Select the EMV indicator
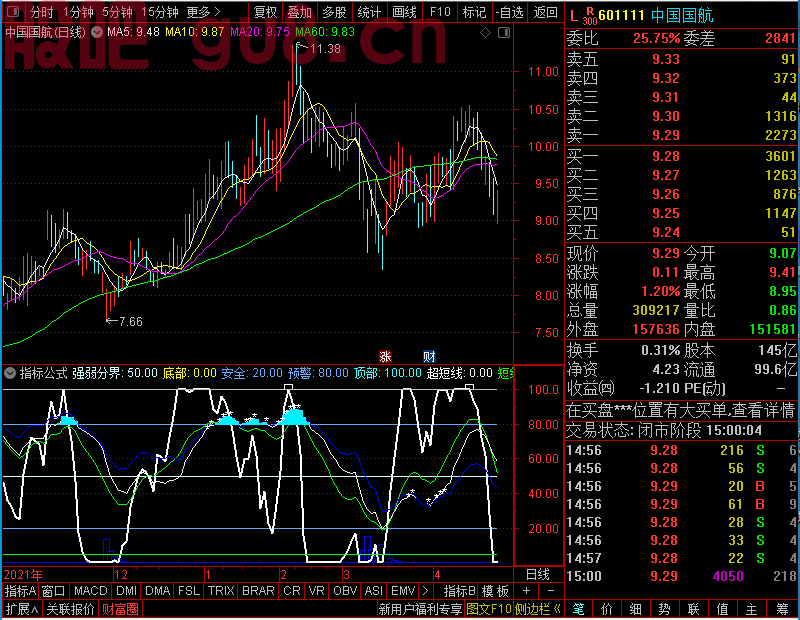Viewport: 800px width, 620px height. coord(403,591)
